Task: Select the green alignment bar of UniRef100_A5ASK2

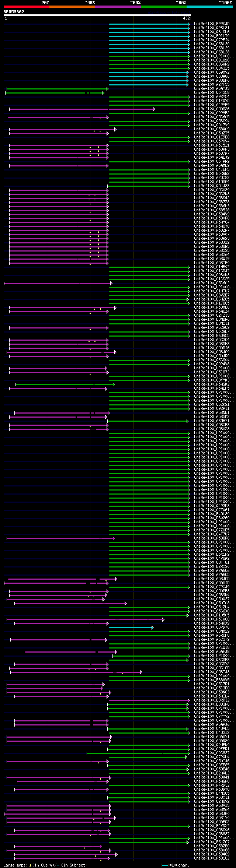Action: 65,384
